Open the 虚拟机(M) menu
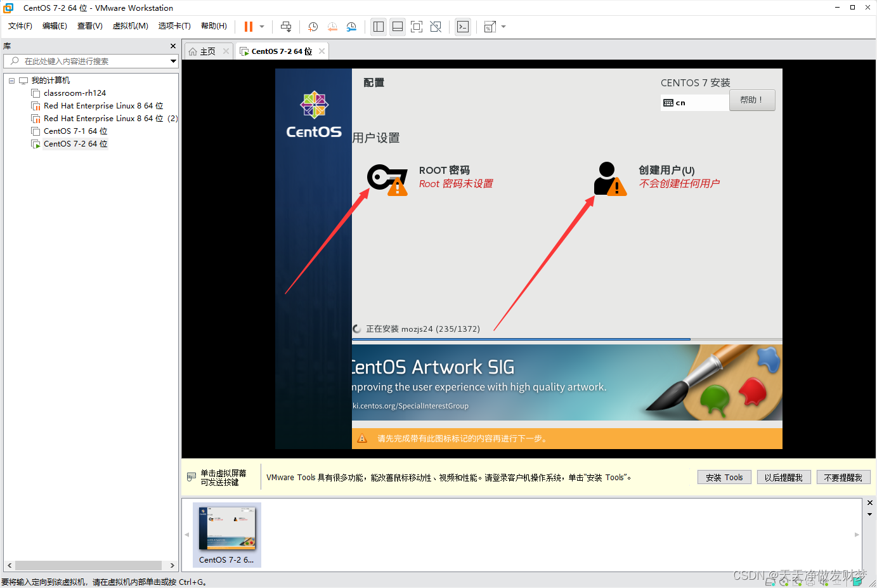The image size is (877, 588). (131, 26)
